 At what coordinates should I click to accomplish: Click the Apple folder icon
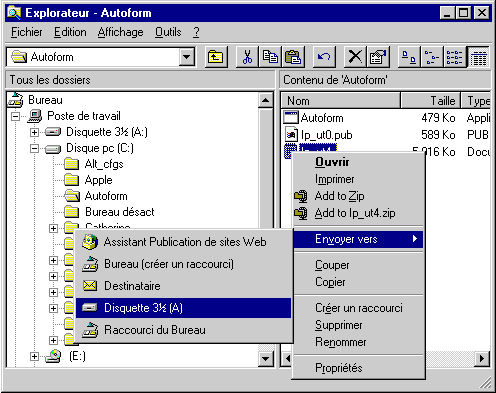[71, 180]
